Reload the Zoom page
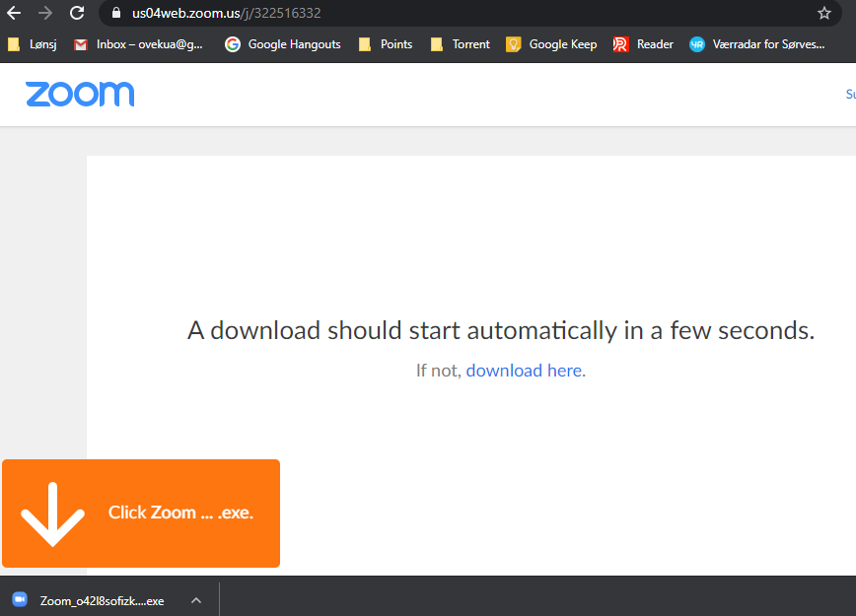The height and width of the screenshot is (616, 856). [x=77, y=13]
